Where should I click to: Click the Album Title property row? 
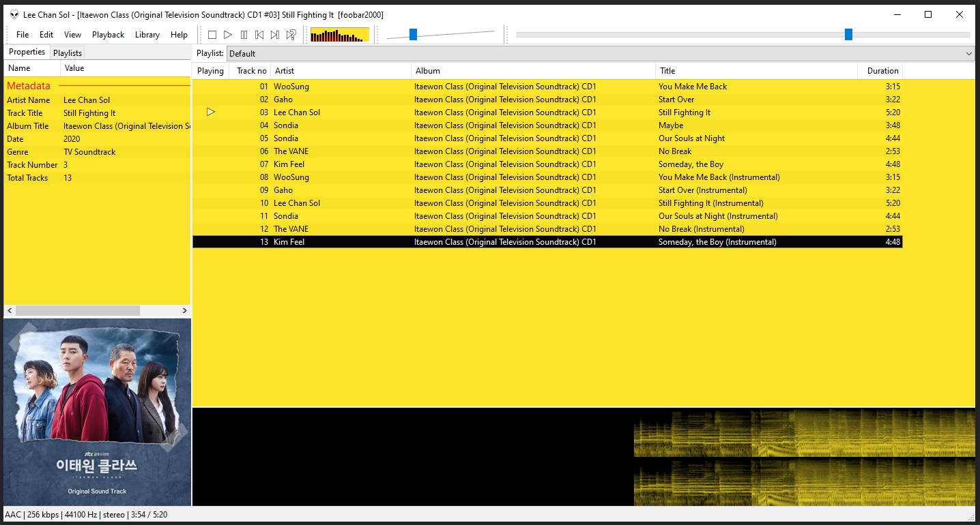98,126
